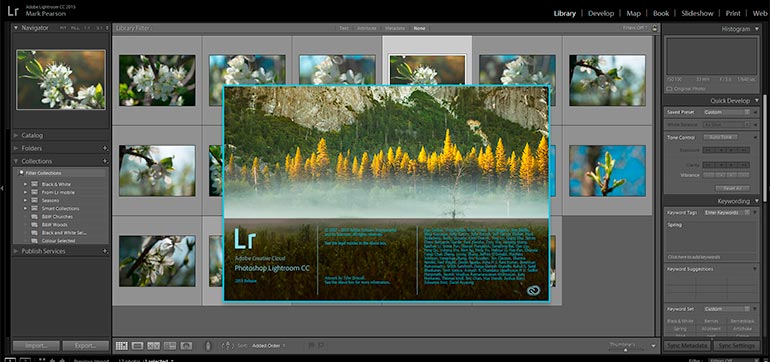The height and width of the screenshot is (362, 770).
Task: Open the Saved Preset dropdown
Action: [728, 112]
